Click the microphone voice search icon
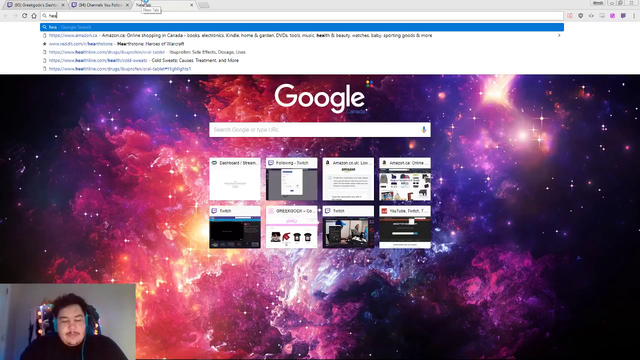The image size is (640, 360). pos(424,129)
